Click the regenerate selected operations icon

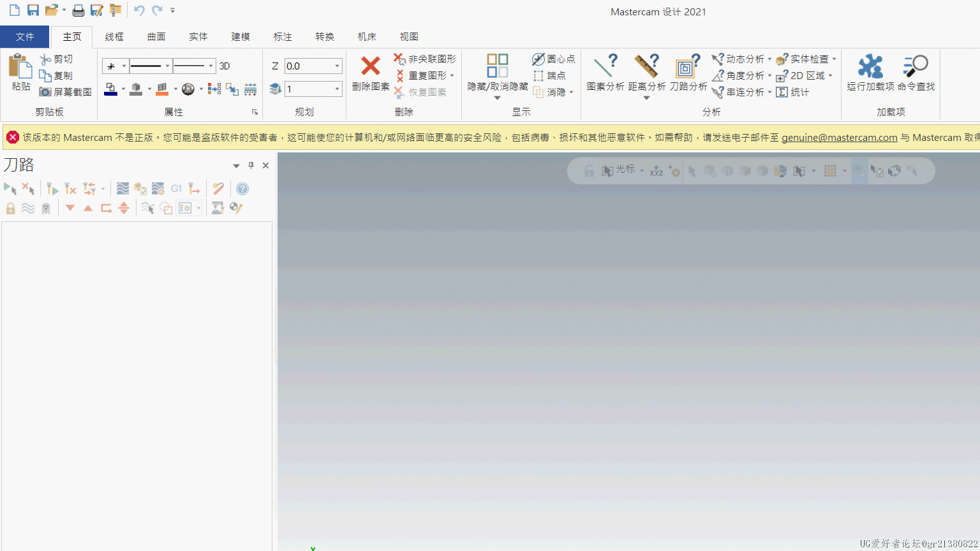click(x=52, y=189)
